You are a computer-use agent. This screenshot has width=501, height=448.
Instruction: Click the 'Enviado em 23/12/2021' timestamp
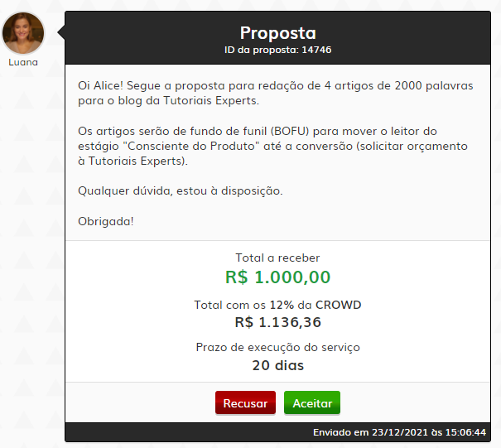click(x=399, y=433)
